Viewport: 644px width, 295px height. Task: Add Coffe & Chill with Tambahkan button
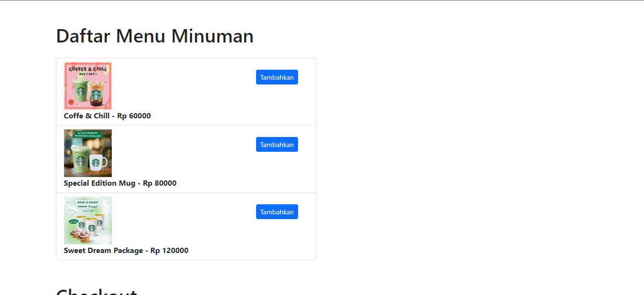tap(277, 77)
